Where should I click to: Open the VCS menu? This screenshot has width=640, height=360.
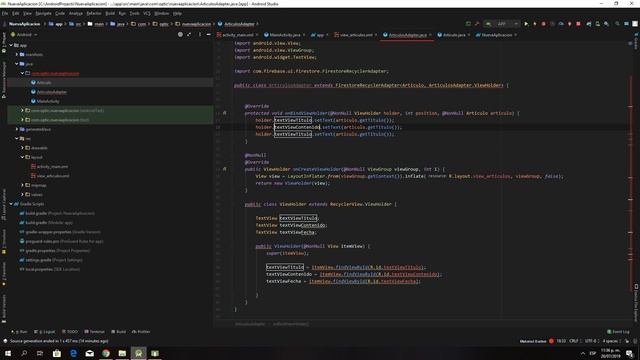coord(147,13)
